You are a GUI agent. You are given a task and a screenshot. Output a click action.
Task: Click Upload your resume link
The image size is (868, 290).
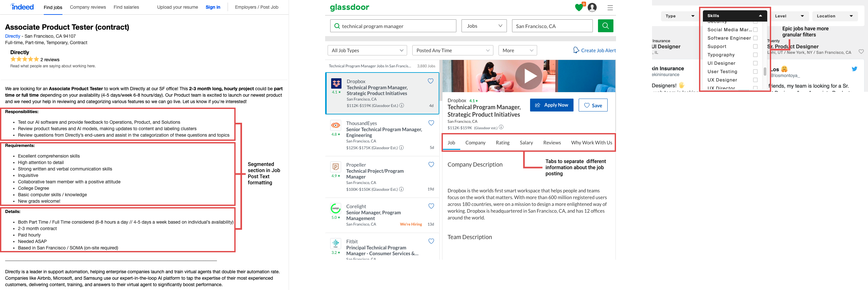[x=177, y=7]
